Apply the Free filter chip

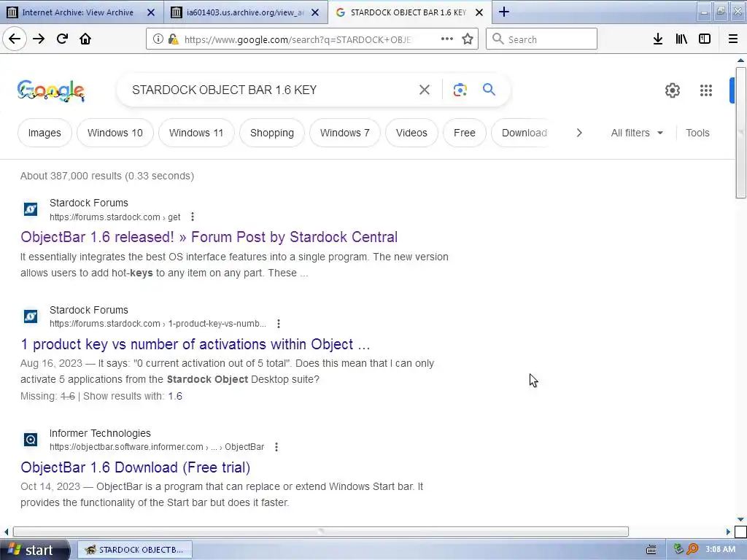(x=465, y=133)
